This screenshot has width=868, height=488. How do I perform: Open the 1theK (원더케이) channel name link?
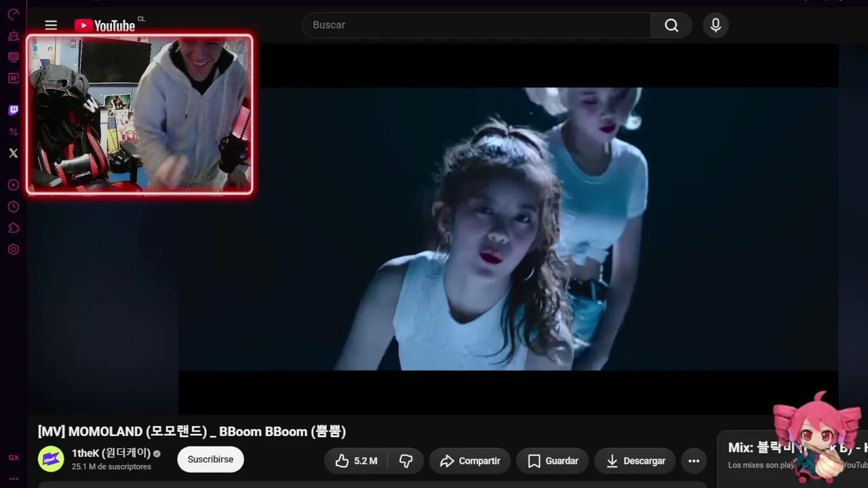[x=111, y=453]
